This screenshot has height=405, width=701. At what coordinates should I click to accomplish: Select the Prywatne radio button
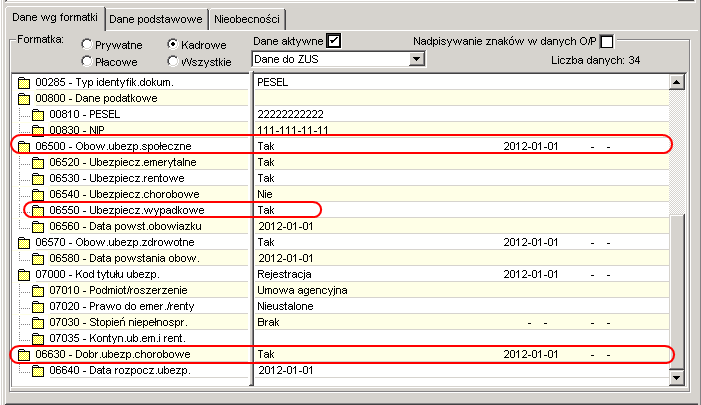point(87,44)
